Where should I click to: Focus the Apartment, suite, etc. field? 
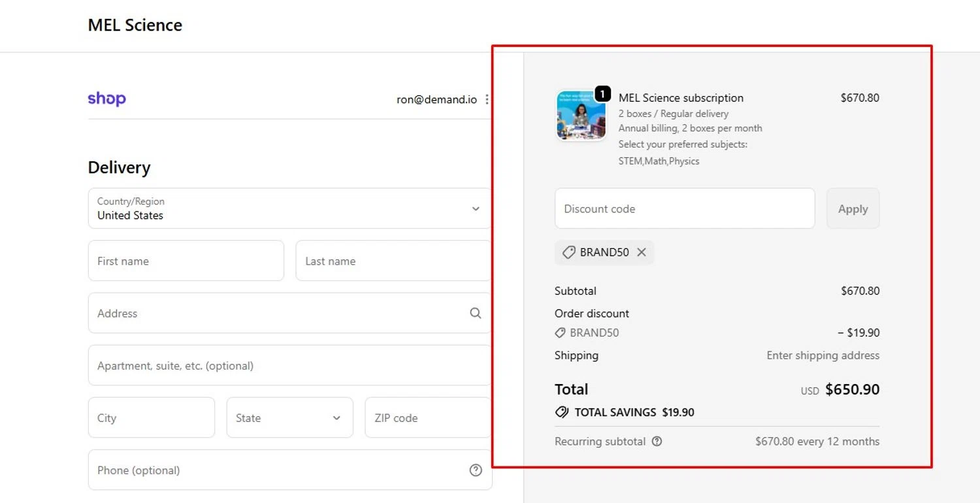289,365
